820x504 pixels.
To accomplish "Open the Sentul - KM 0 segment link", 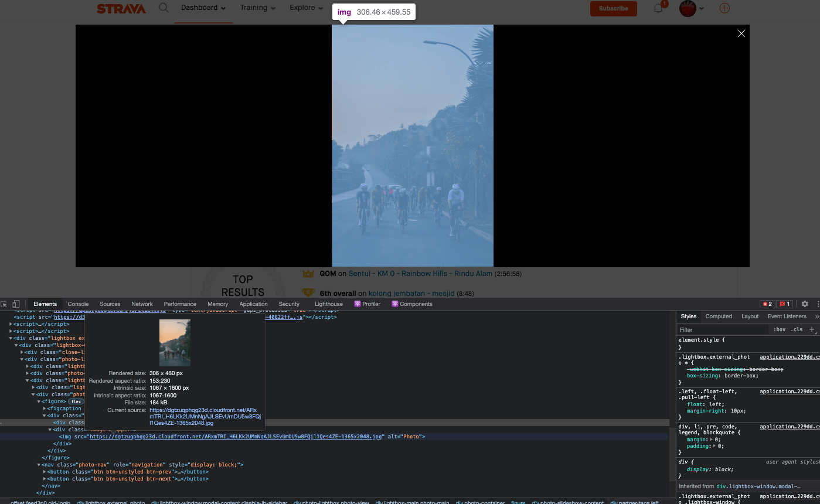I will click(x=420, y=274).
